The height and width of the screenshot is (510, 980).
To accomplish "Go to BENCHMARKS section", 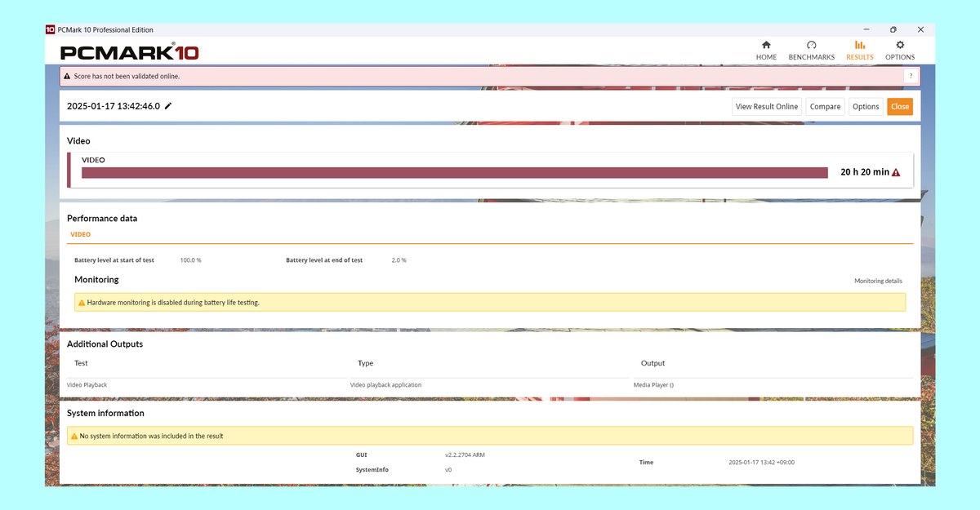I will click(811, 51).
